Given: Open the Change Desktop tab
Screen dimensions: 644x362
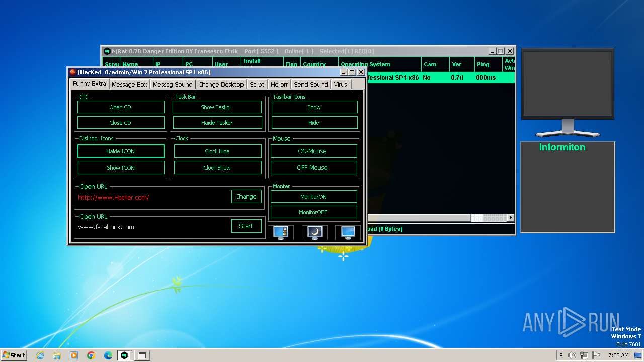Looking at the screenshot, I should (221, 84).
